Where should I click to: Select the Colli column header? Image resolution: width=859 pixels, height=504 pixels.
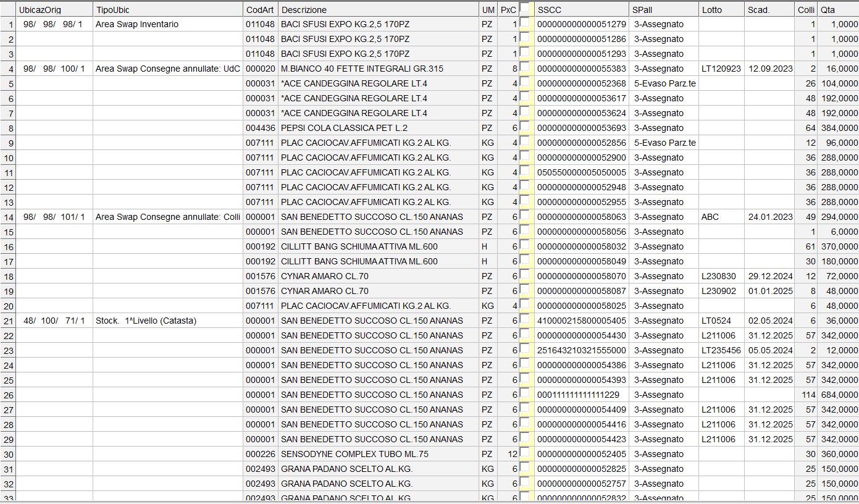[805, 10]
